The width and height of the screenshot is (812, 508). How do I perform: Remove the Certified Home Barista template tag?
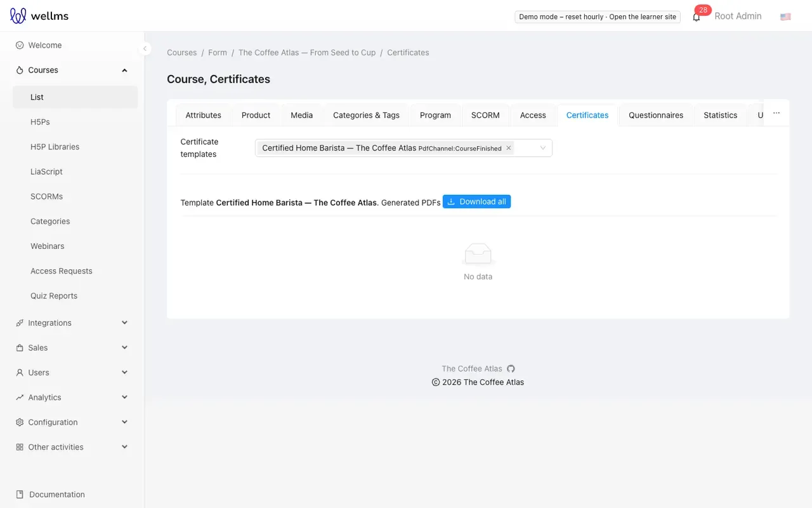[508, 148]
